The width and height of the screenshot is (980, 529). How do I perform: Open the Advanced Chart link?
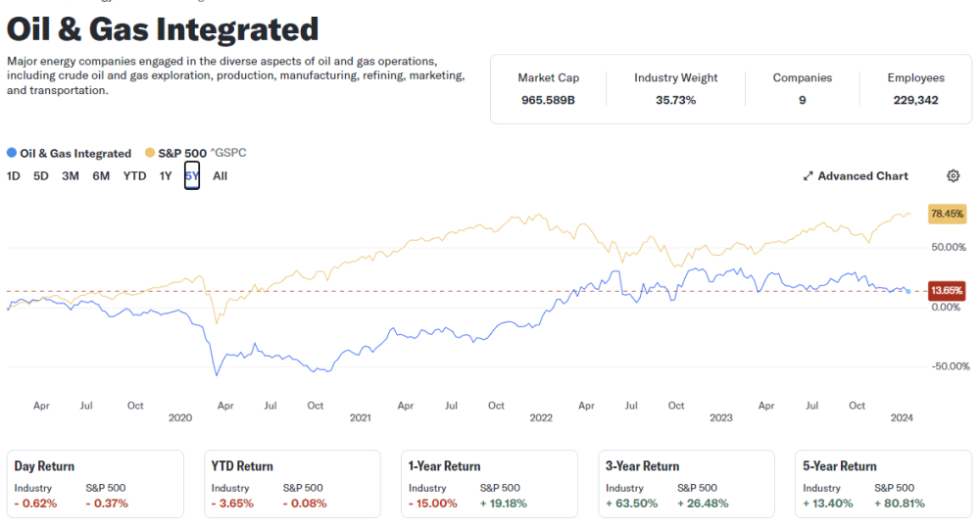862,176
